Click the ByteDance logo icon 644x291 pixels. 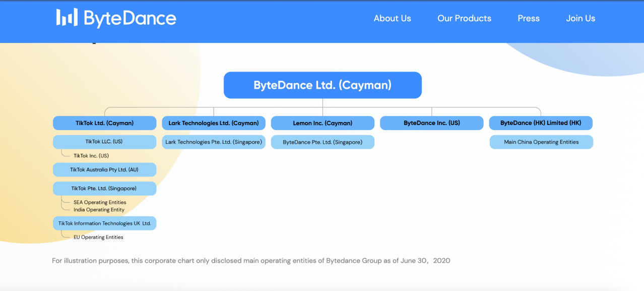point(67,18)
